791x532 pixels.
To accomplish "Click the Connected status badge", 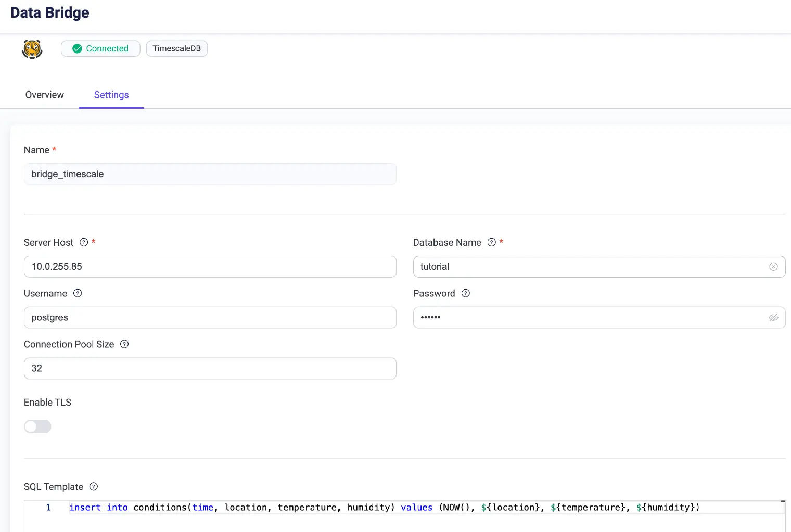I will click(100, 48).
